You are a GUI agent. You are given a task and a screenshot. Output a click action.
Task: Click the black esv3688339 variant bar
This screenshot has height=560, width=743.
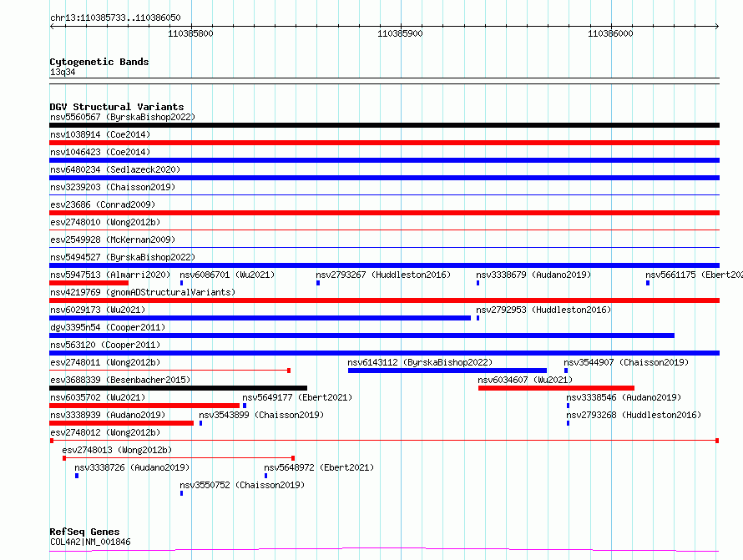(x=178, y=388)
